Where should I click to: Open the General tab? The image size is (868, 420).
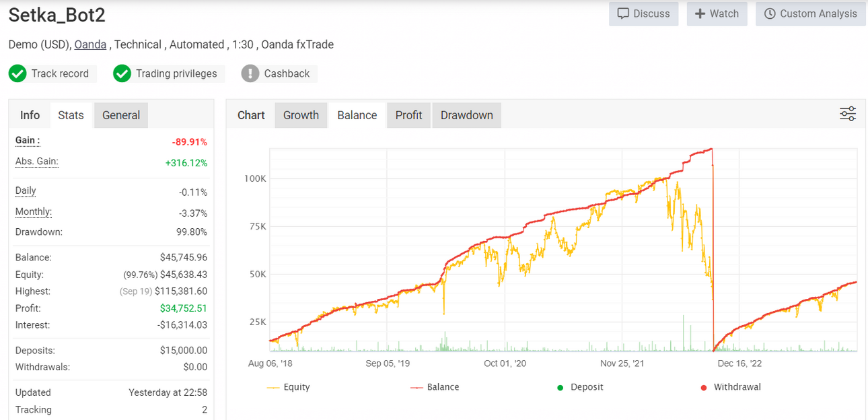coord(121,115)
